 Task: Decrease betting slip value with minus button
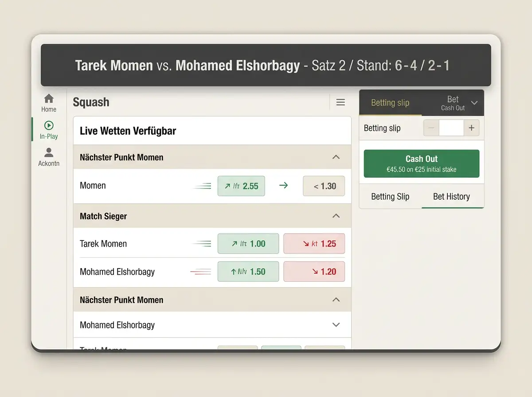pos(431,128)
